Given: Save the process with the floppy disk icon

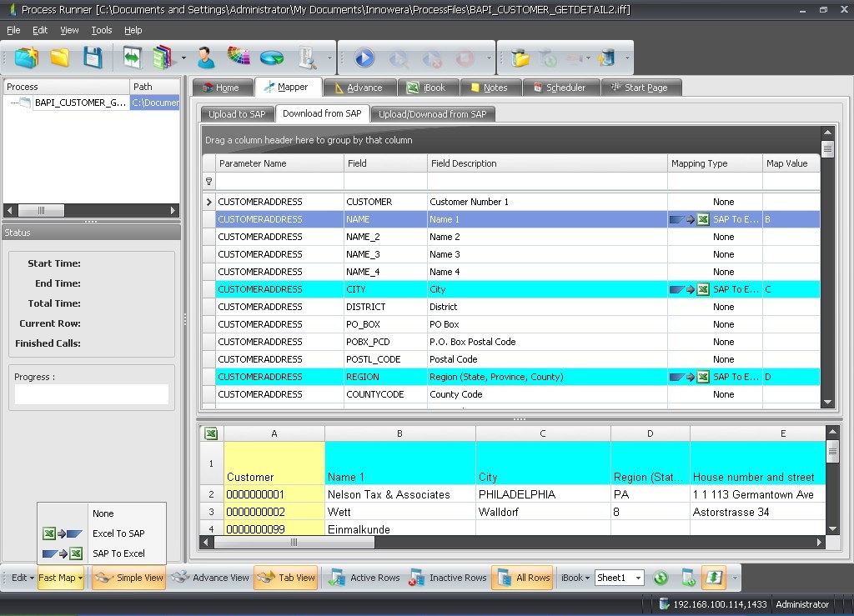Looking at the screenshot, I should (93, 58).
